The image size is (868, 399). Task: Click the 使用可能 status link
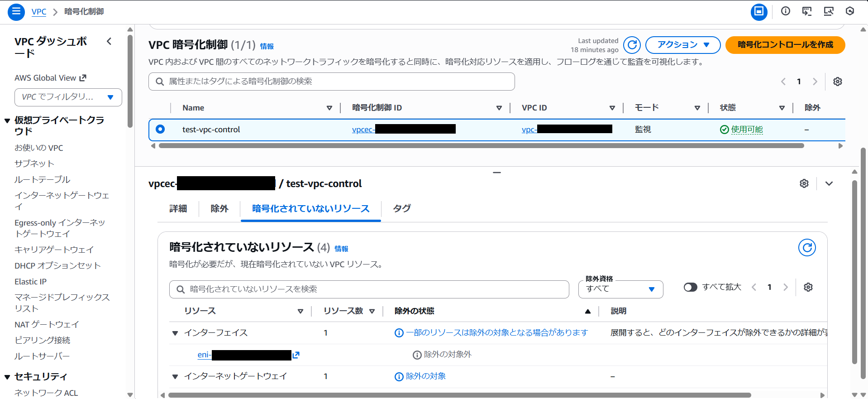pos(747,129)
